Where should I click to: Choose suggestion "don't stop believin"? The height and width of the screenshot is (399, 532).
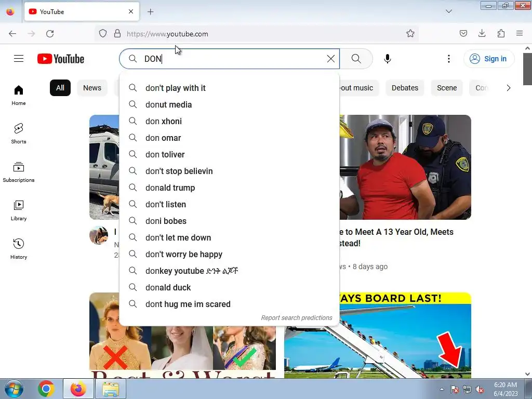[x=229, y=171]
